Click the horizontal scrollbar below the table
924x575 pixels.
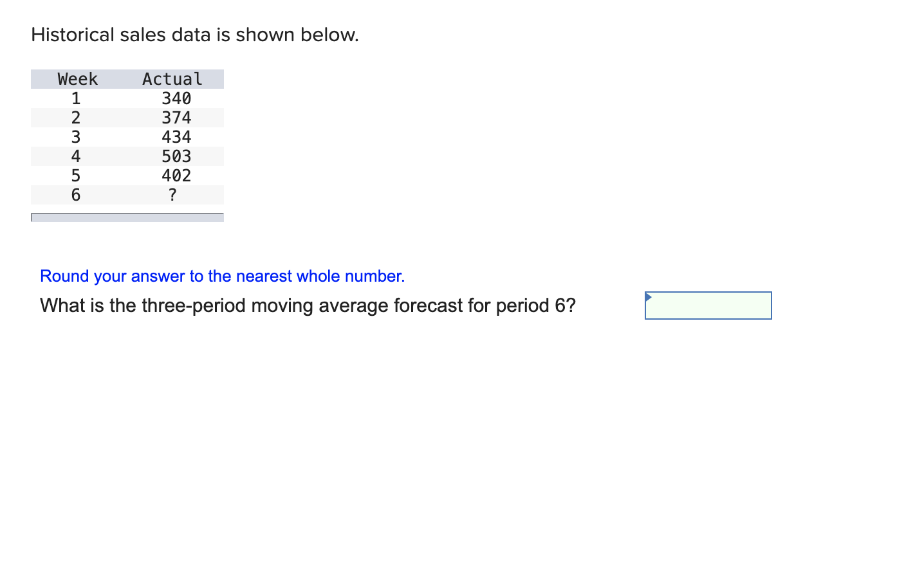(x=127, y=217)
